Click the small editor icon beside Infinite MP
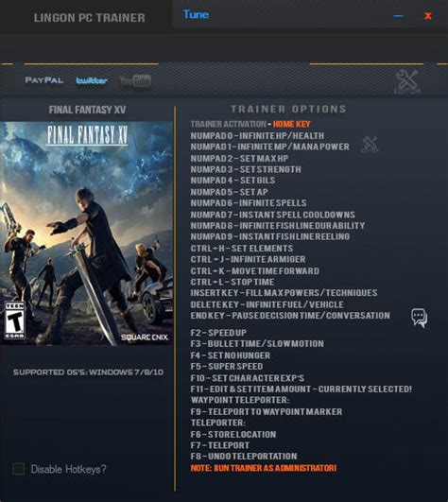Viewport: 448px width, 502px height. tap(370, 144)
